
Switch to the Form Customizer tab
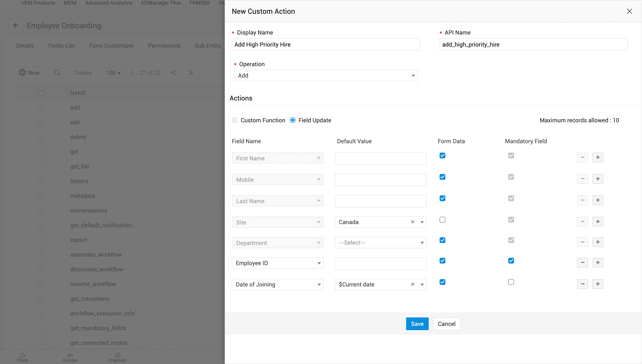pyautogui.click(x=111, y=45)
